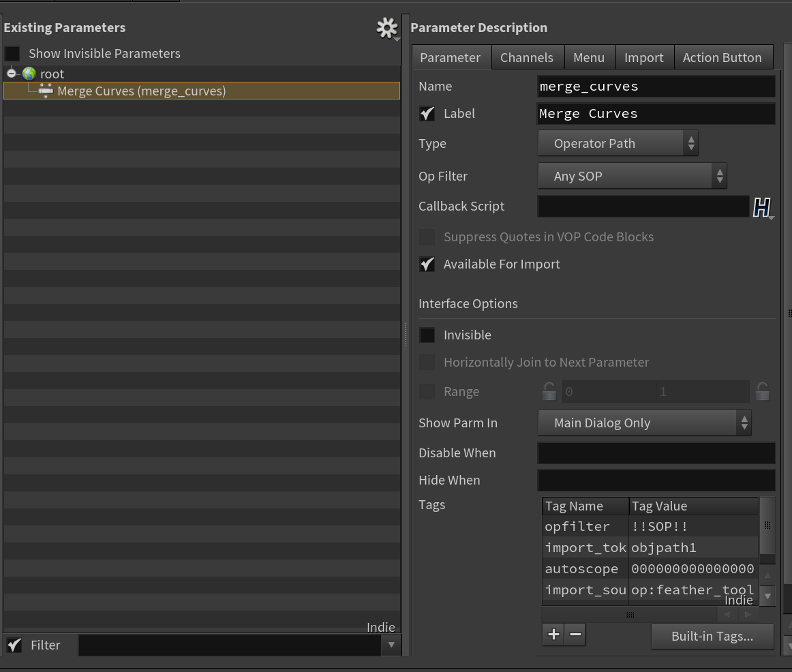
Task: Toggle the Range checkbox
Action: point(427,391)
